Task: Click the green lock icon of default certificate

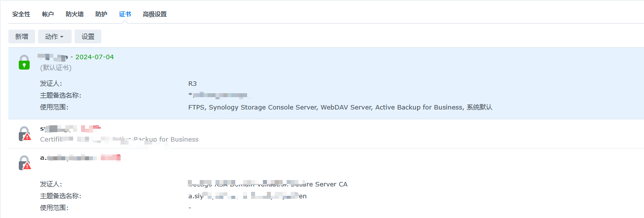Action: coord(24,62)
